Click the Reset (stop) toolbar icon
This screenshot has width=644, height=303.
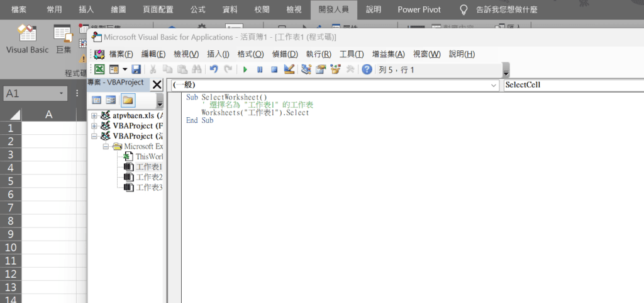pyautogui.click(x=274, y=69)
